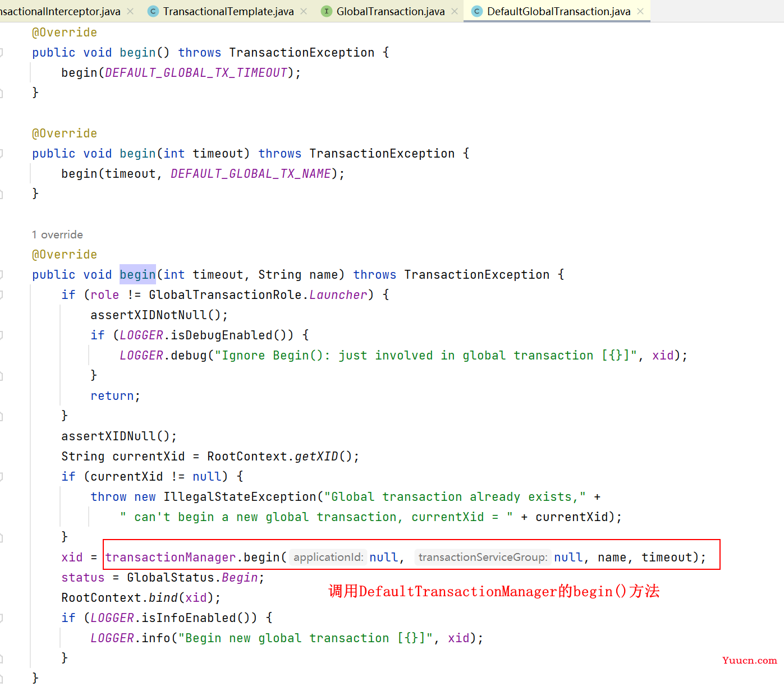Click the GlobalStatus class reference
The image size is (784, 691).
coord(171,578)
